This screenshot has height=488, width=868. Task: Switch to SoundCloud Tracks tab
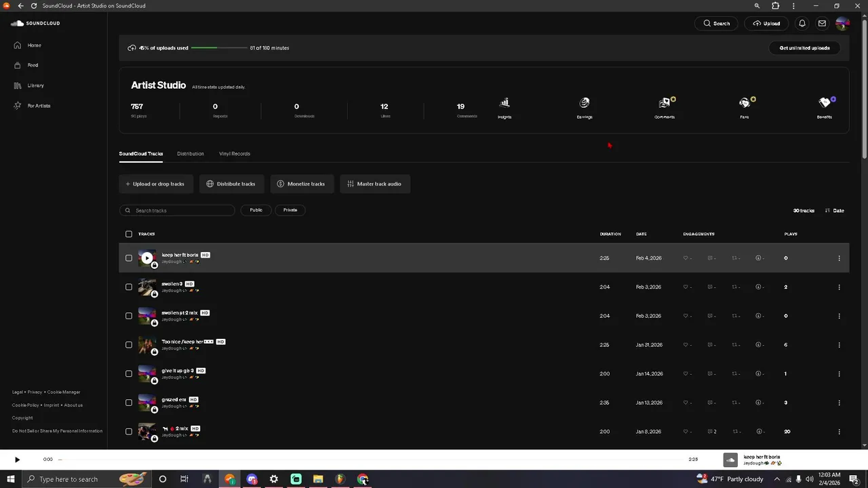pos(141,154)
